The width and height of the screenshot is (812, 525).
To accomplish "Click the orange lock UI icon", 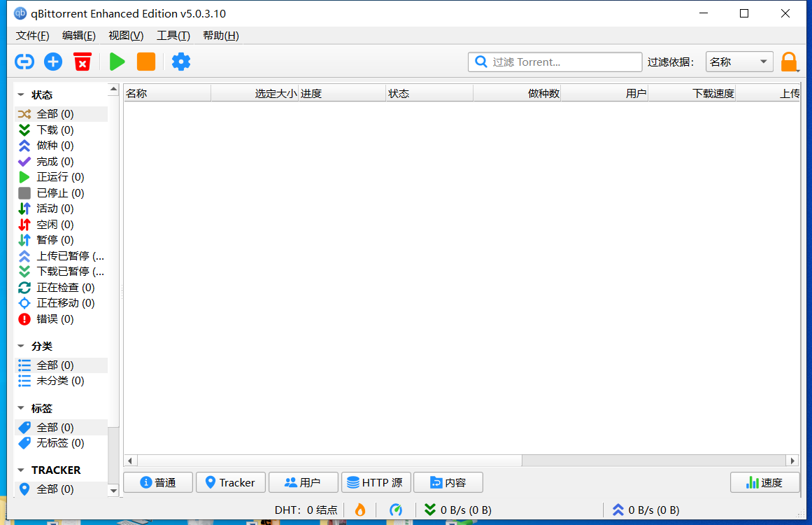I will pos(789,62).
